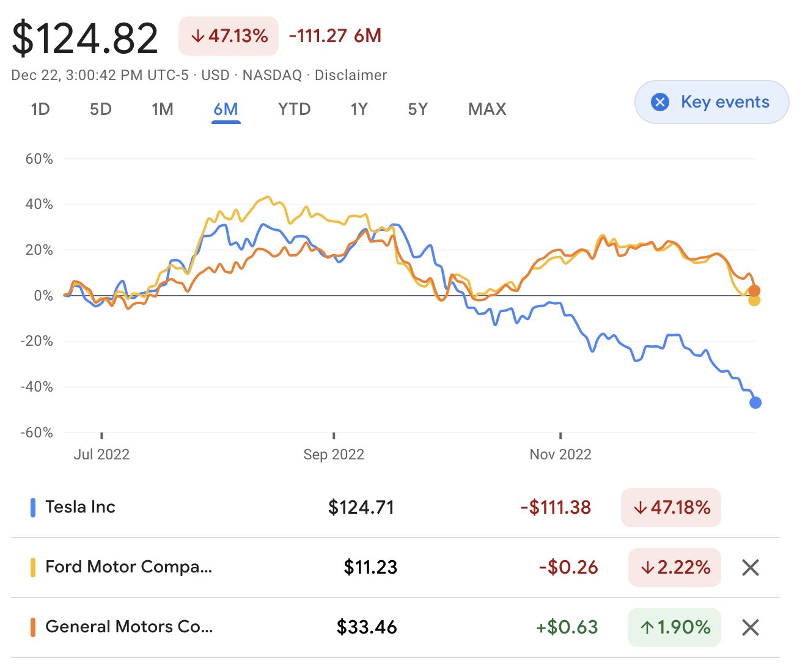Click Tesla blue endpoint dot on chart
The height and width of the screenshot is (672, 808).
(755, 403)
